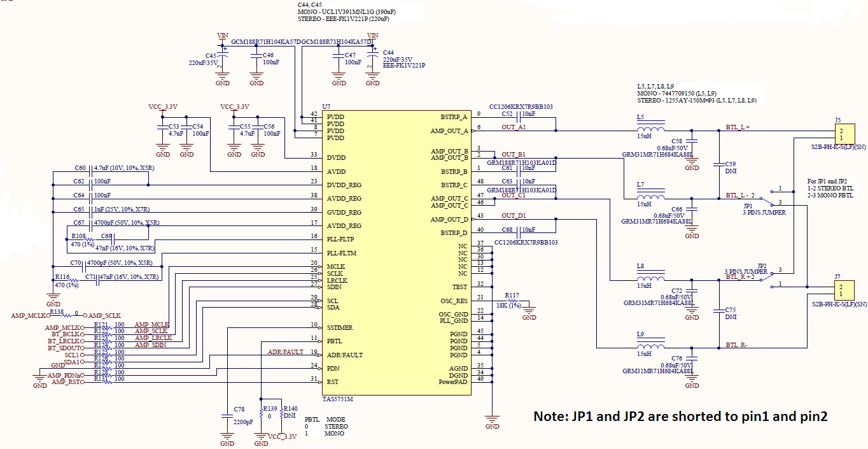Select the PLL-FLTM pin label
Viewport: 868px width, 449px height.
click(x=342, y=253)
